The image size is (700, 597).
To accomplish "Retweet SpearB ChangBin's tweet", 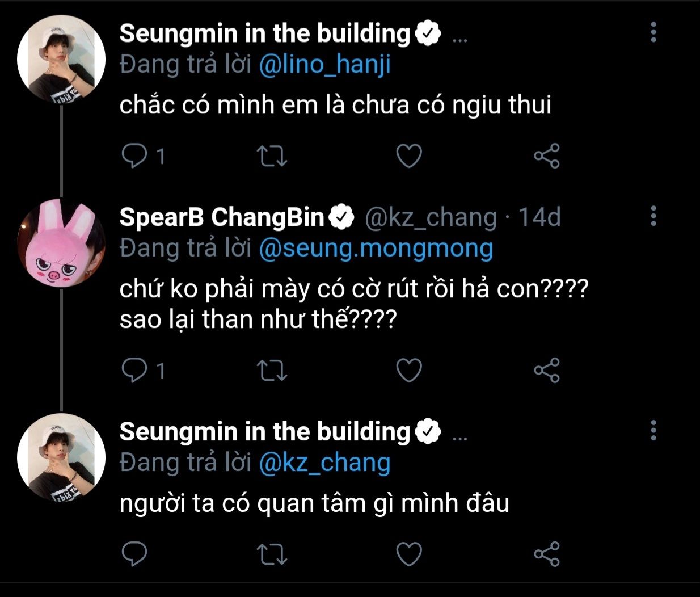I will click(272, 371).
